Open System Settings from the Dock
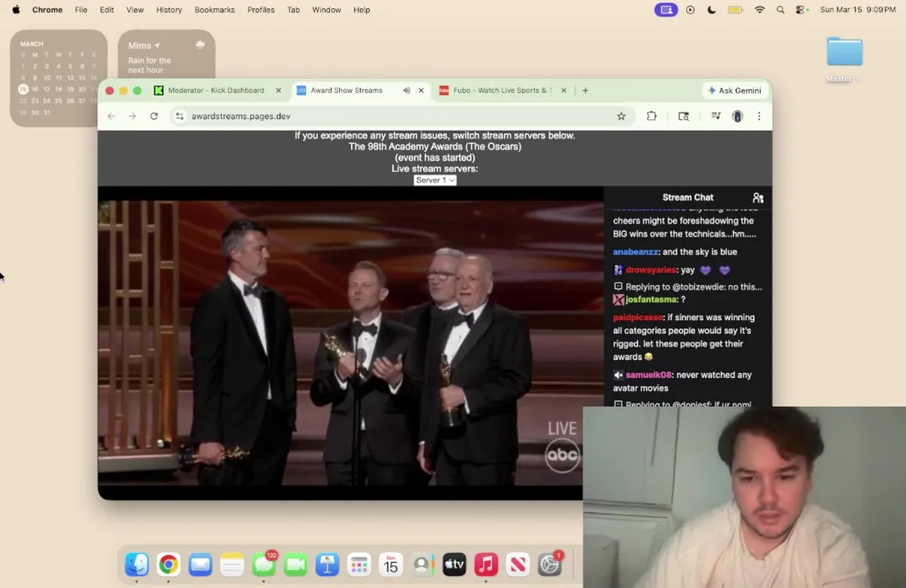The height and width of the screenshot is (588, 906). [550, 564]
